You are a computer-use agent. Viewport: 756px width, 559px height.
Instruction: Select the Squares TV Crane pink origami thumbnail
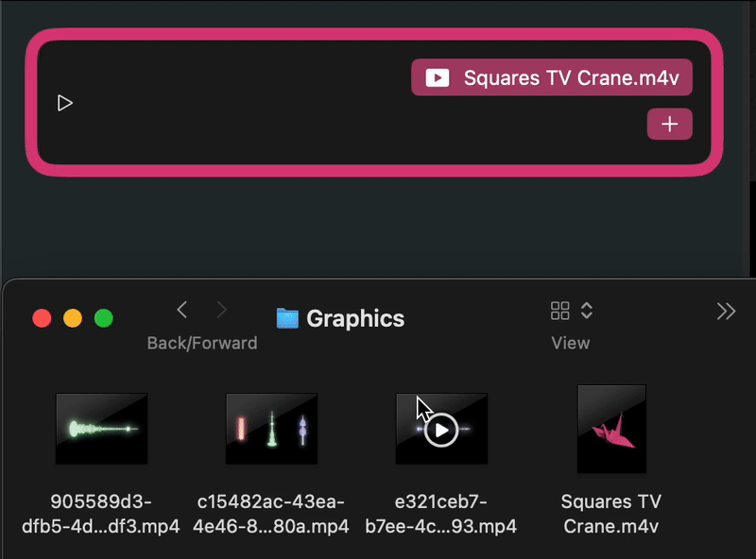[611, 429]
